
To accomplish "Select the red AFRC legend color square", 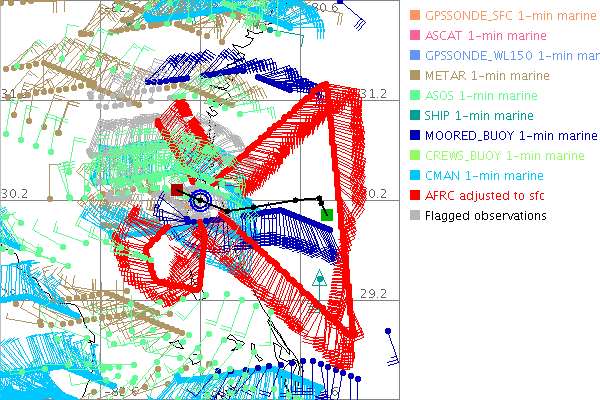I will (414, 195).
